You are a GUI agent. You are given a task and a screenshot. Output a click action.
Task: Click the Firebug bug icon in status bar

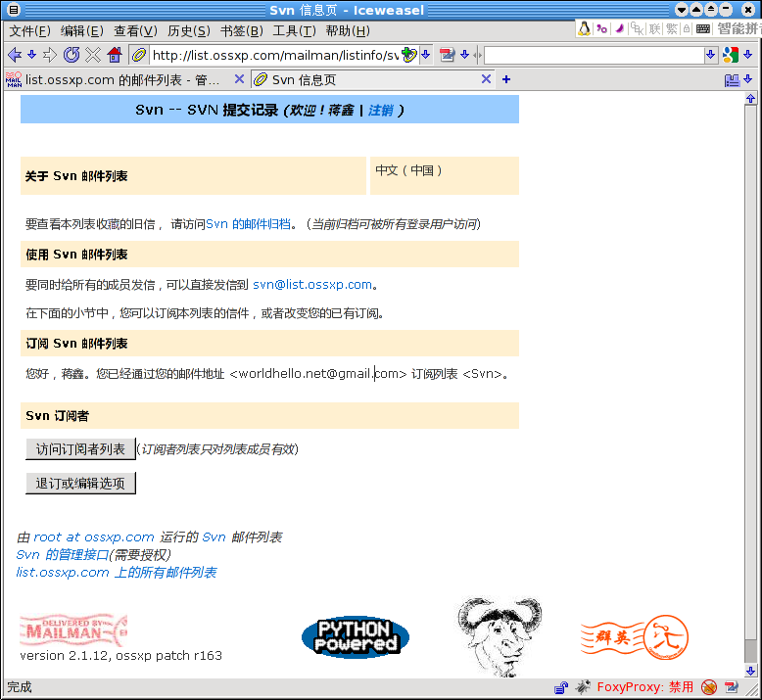[582, 687]
